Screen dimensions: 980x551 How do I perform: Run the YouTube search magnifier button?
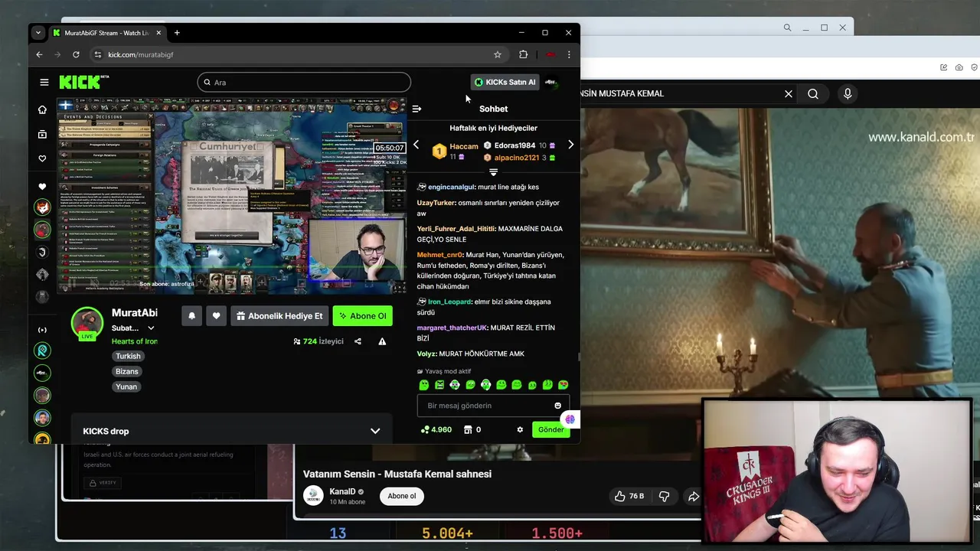(813, 93)
